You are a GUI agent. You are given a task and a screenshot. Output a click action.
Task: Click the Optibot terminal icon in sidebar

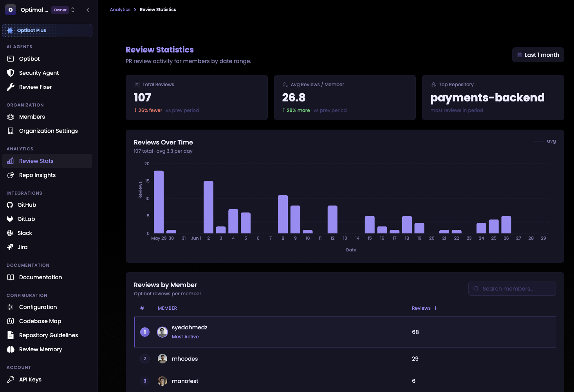point(11,59)
